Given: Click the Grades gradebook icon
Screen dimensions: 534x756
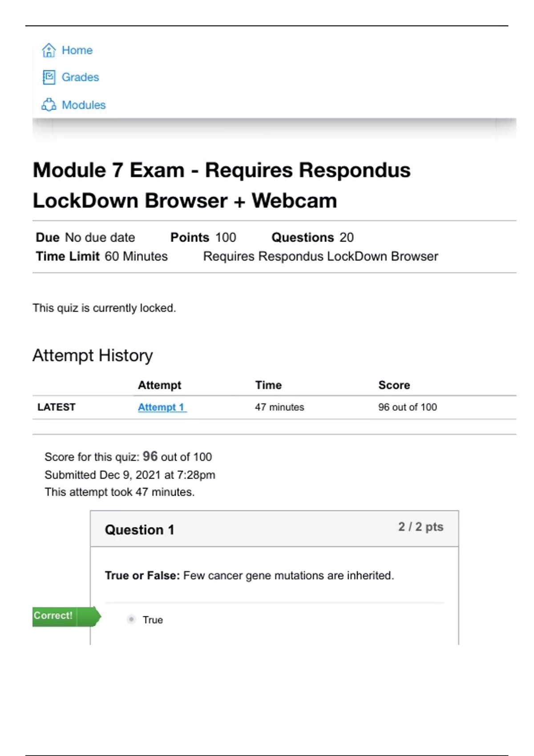Looking at the screenshot, I should click(x=49, y=77).
